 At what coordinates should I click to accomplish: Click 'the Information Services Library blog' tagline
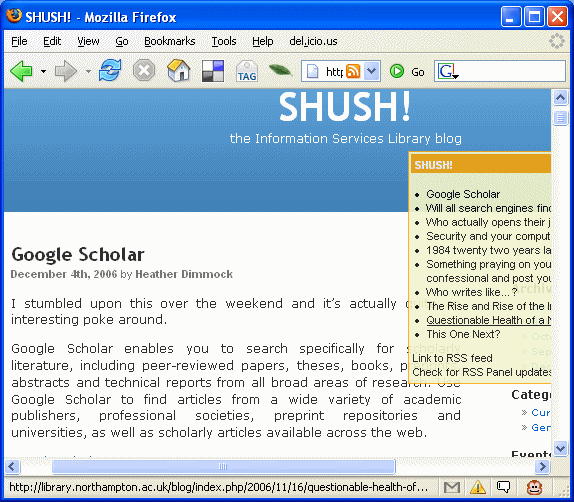click(346, 139)
